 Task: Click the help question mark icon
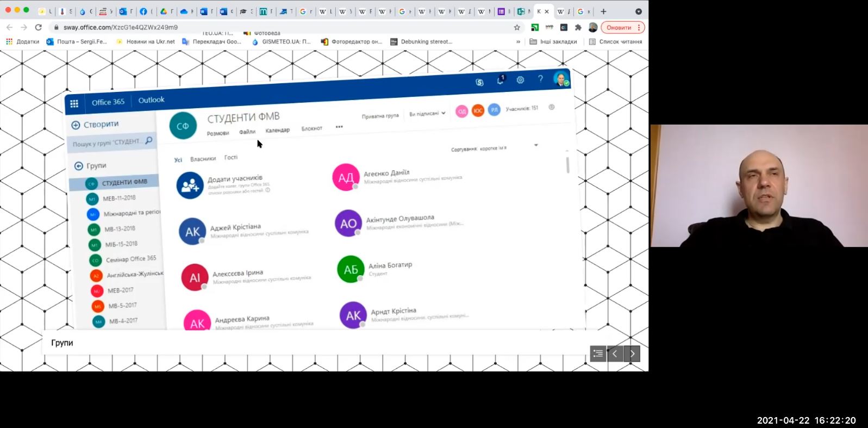pos(540,79)
